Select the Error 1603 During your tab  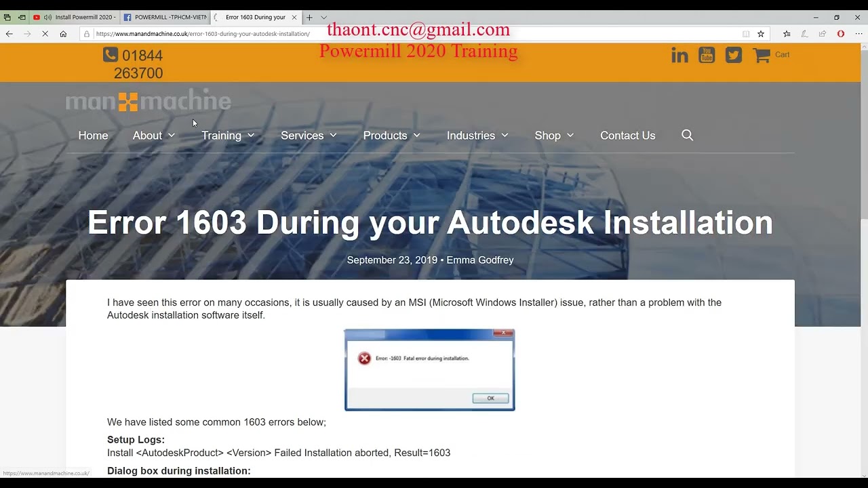(256, 17)
